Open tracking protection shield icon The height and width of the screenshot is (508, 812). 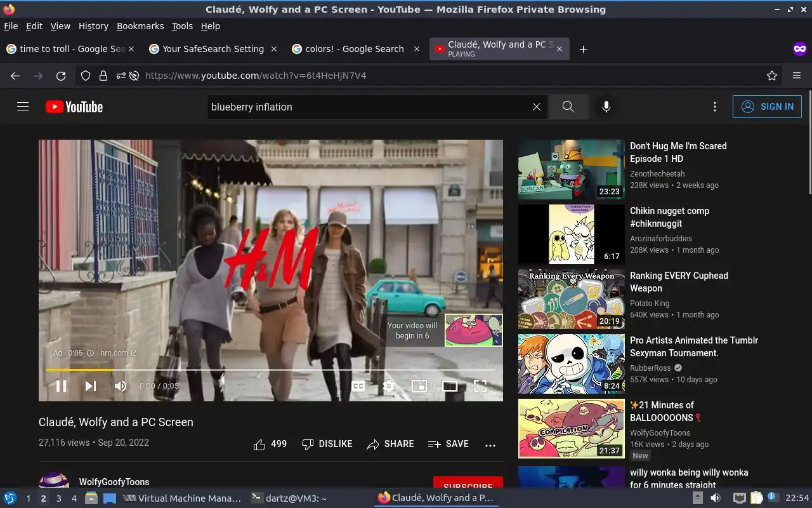pyautogui.click(x=86, y=76)
